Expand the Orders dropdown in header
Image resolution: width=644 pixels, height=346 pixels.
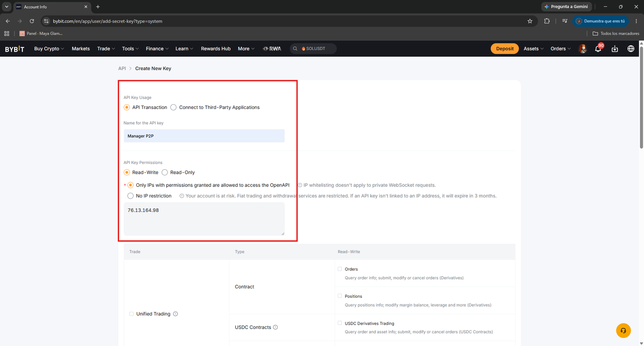(x=561, y=49)
